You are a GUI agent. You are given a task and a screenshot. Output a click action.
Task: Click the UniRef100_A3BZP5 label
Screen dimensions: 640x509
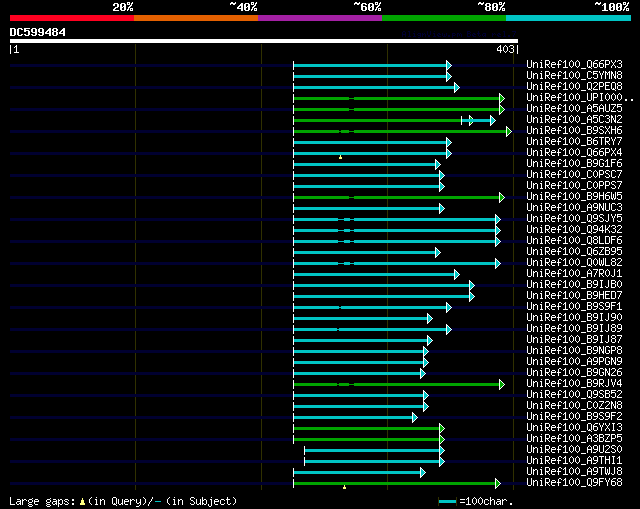coord(574,439)
